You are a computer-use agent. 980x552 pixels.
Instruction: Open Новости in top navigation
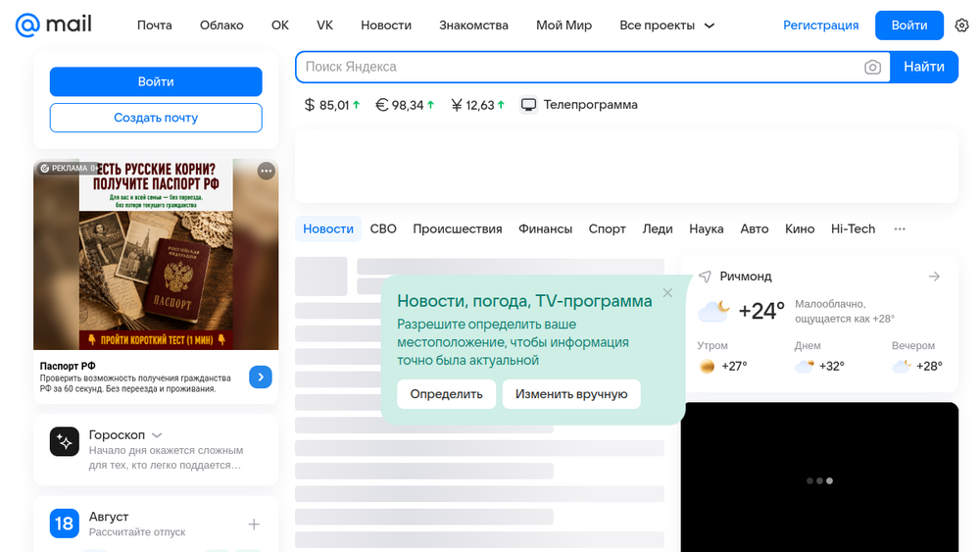point(385,25)
